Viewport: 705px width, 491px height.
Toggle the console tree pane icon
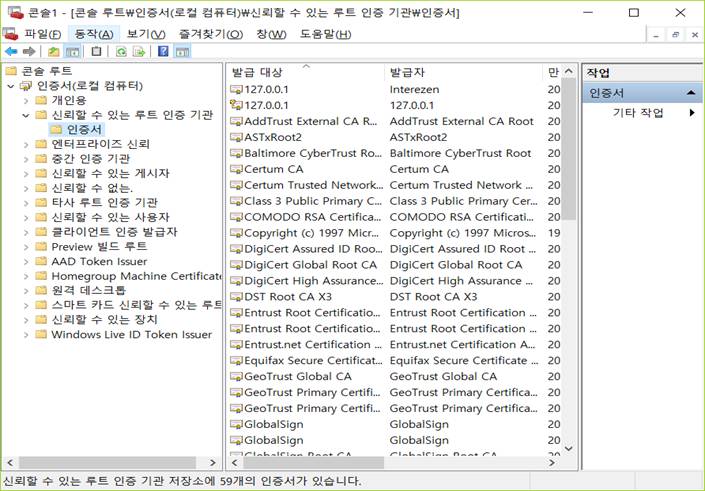(72, 51)
